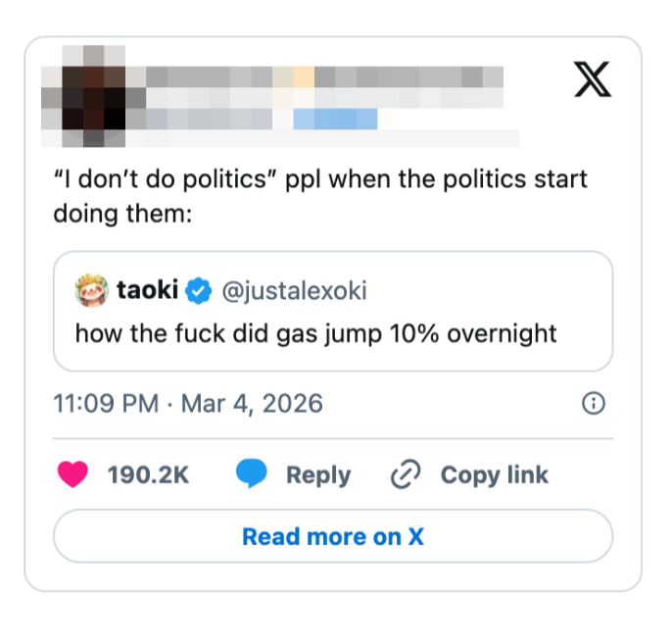
Task: Click the blue verified badge next to taoki
Action: pyautogui.click(x=199, y=291)
